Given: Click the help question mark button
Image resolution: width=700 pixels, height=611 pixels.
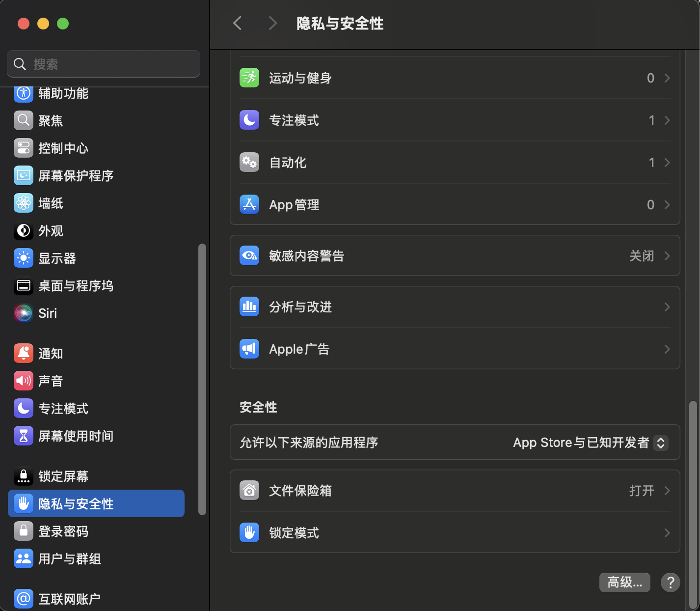Looking at the screenshot, I should tap(670, 583).
